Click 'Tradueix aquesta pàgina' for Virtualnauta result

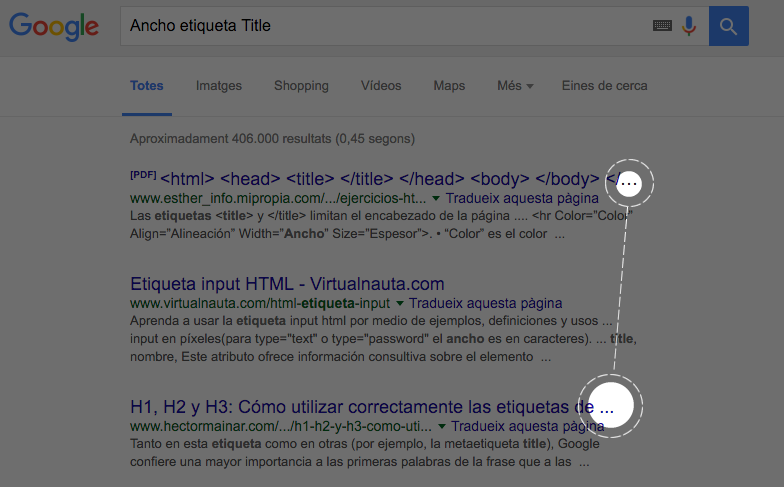tap(486, 303)
